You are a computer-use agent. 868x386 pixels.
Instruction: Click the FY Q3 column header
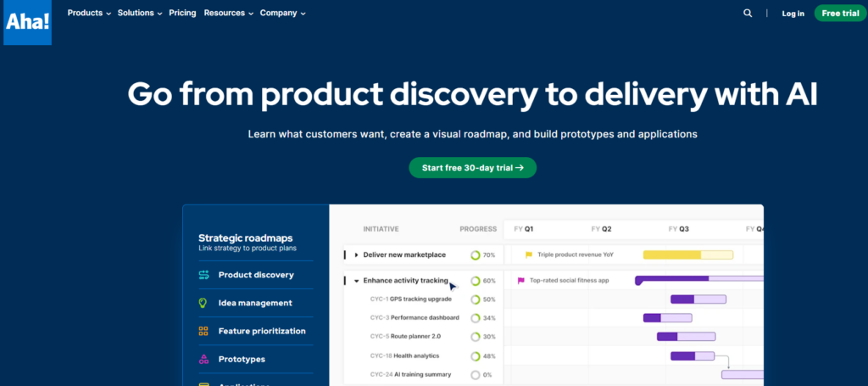point(679,229)
